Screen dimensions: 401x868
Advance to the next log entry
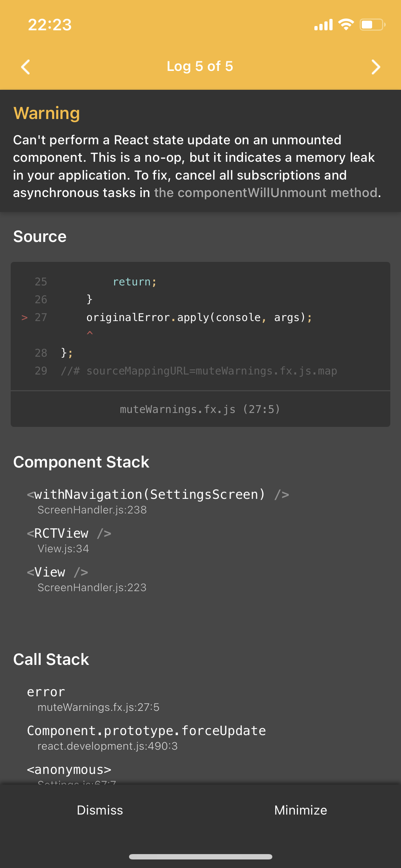point(375,67)
